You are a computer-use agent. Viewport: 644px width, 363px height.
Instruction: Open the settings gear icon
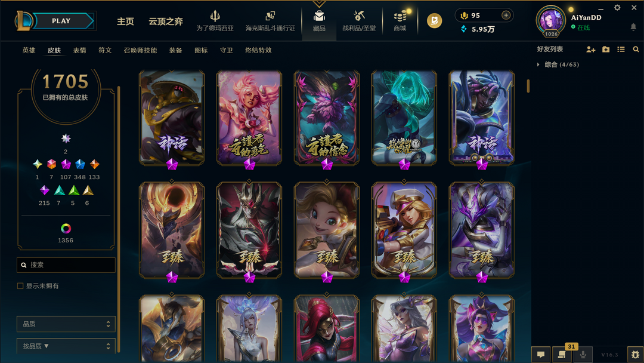(617, 8)
